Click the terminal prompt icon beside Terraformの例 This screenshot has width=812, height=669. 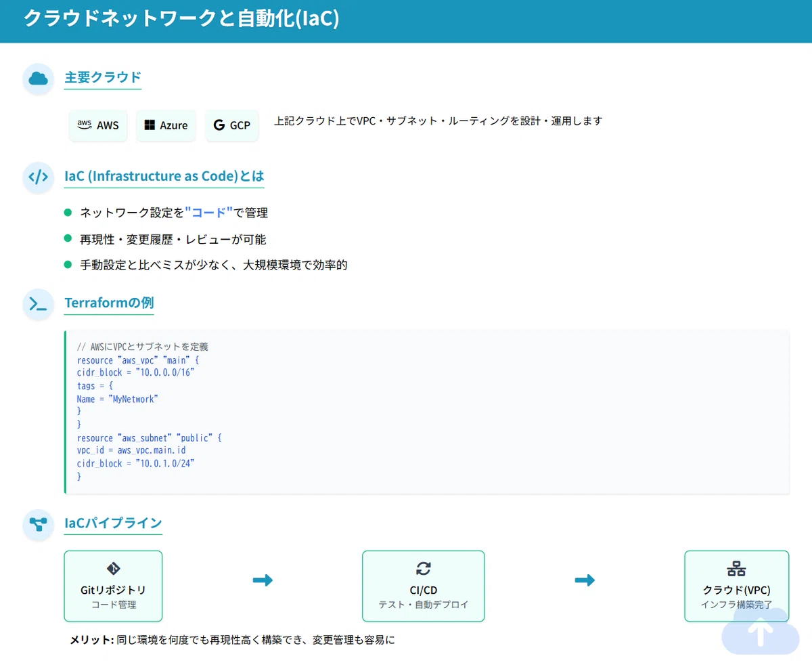click(39, 304)
